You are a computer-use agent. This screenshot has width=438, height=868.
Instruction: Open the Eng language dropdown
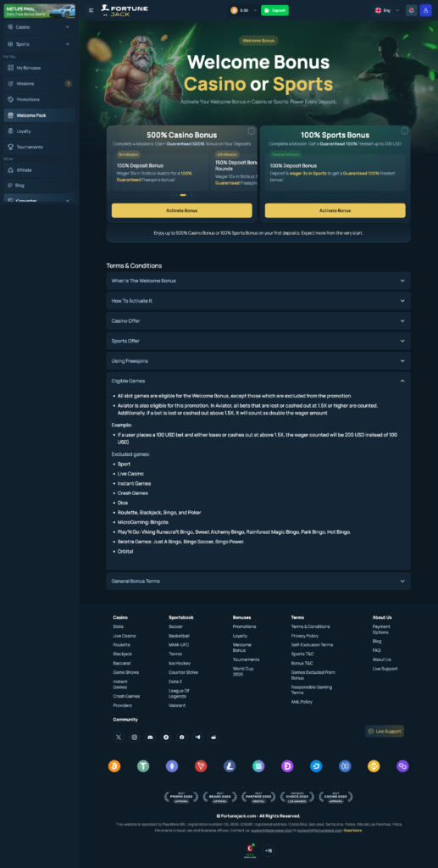pyautogui.click(x=387, y=10)
